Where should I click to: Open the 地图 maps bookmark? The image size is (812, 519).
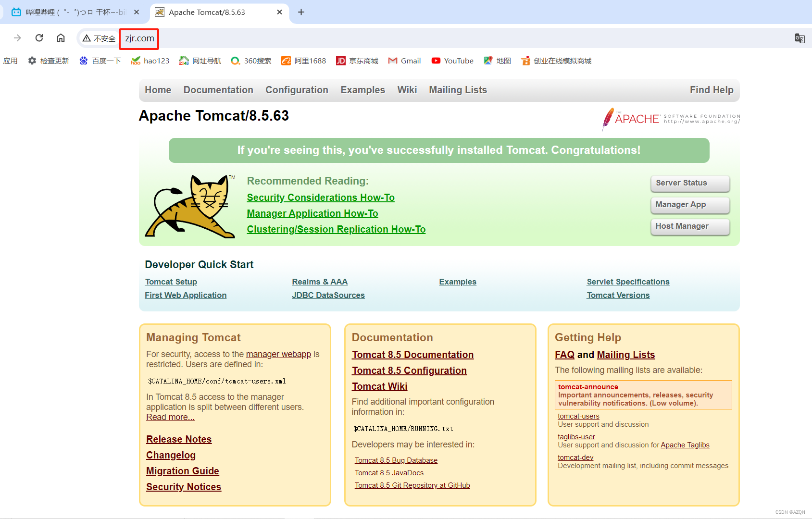(x=497, y=61)
